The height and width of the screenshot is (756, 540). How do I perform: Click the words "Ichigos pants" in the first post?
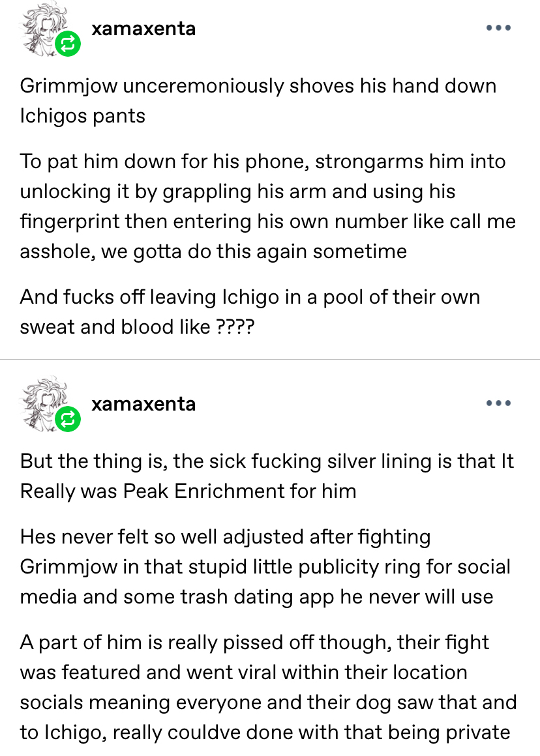click(x=83, y=116)
